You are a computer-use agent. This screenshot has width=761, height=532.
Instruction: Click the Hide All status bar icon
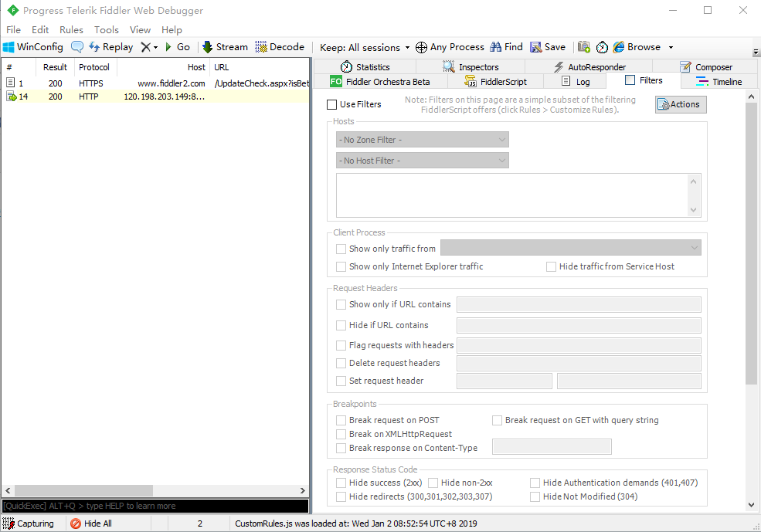tap(76, 524)
